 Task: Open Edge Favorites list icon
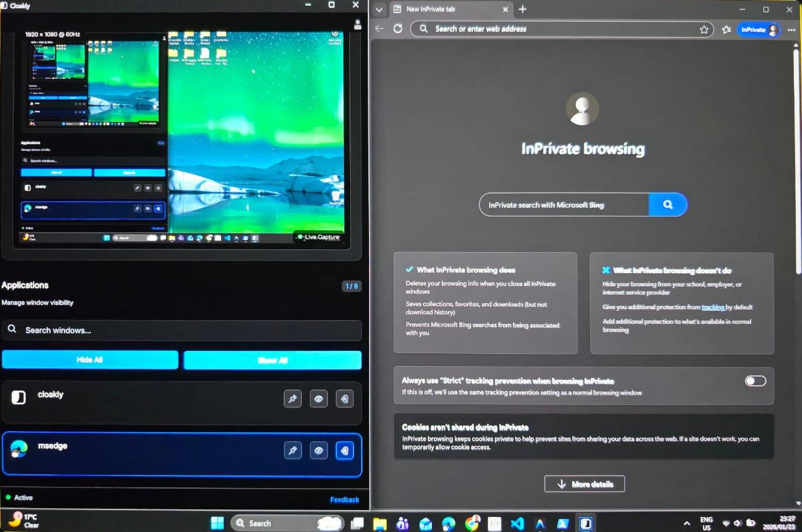[726, 29]
